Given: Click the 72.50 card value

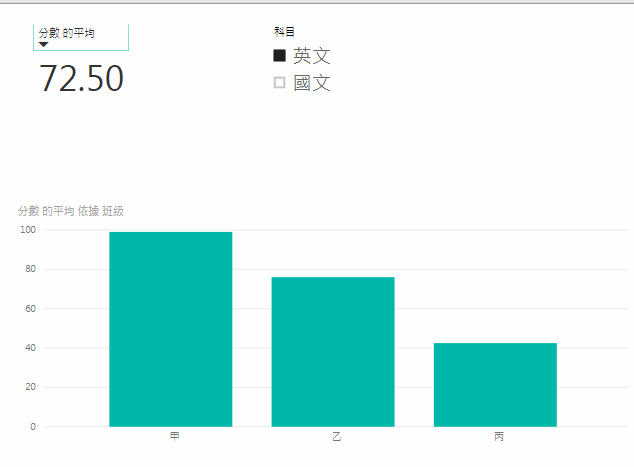Looking at the screenshot, I should (x=81, y=78).
